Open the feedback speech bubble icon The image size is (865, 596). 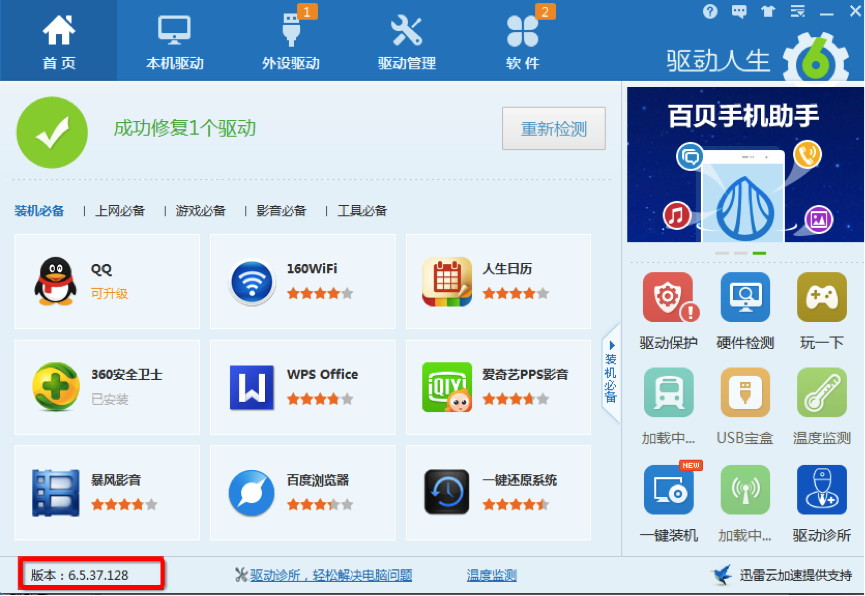tap(739, 12)
